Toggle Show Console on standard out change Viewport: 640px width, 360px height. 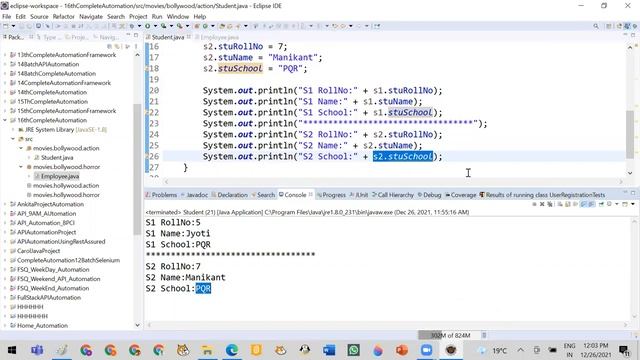pyautogui.click(x=584, y=204)
